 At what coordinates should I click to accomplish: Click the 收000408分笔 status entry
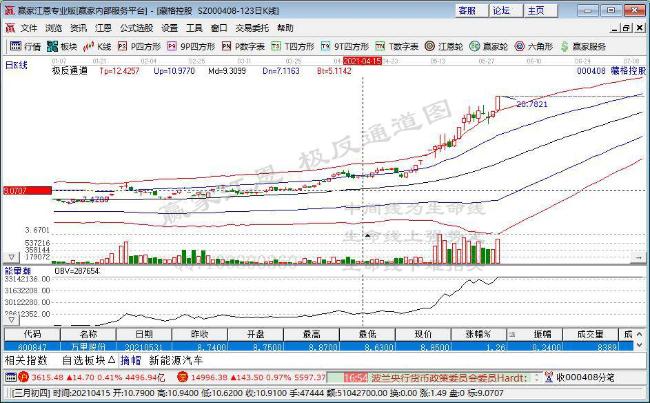pos(585,377)
